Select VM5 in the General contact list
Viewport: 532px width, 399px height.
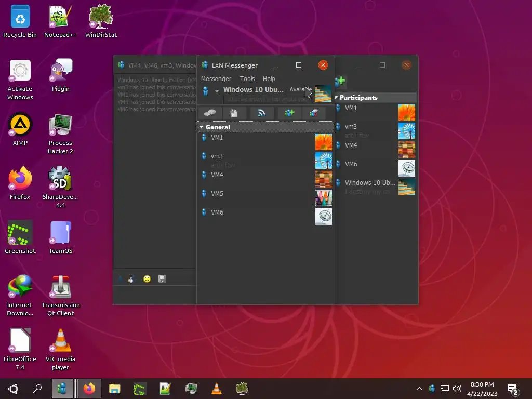click(265, 197)
